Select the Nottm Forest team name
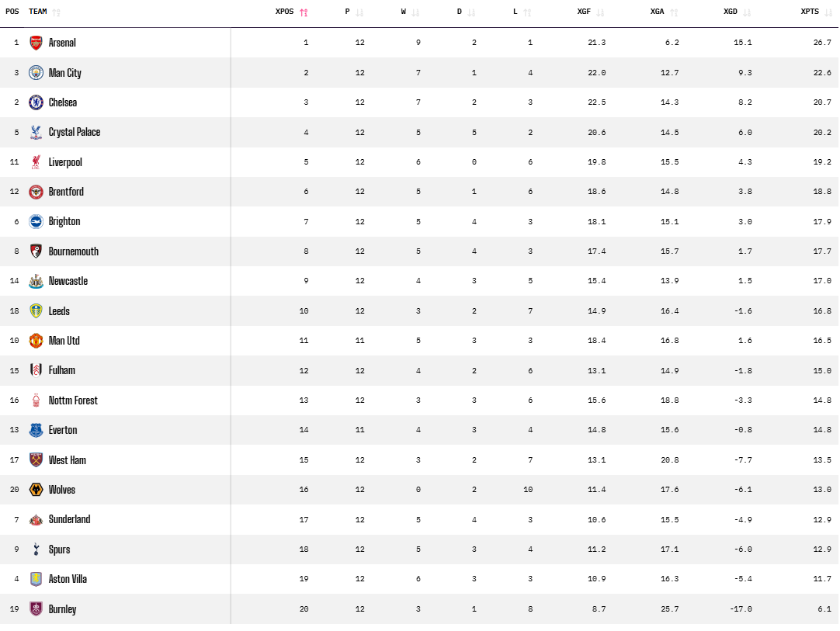This screenshot has width=840, height=631. pyautogui.click(x=73, y=400)
